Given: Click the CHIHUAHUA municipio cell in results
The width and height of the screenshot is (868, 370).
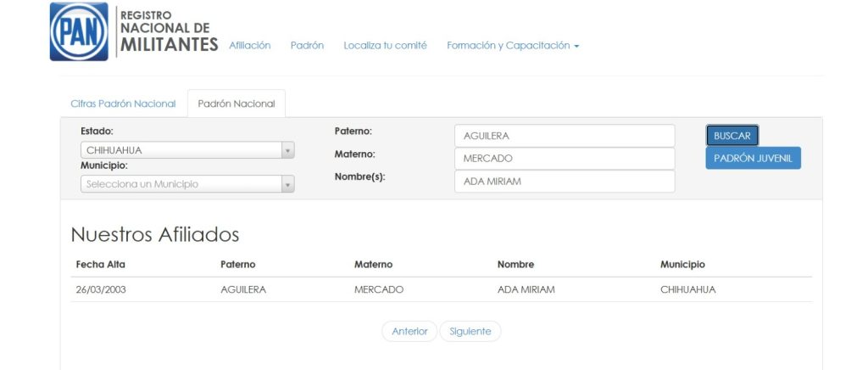Looking at the screenshot, I should tap(687, 289).
